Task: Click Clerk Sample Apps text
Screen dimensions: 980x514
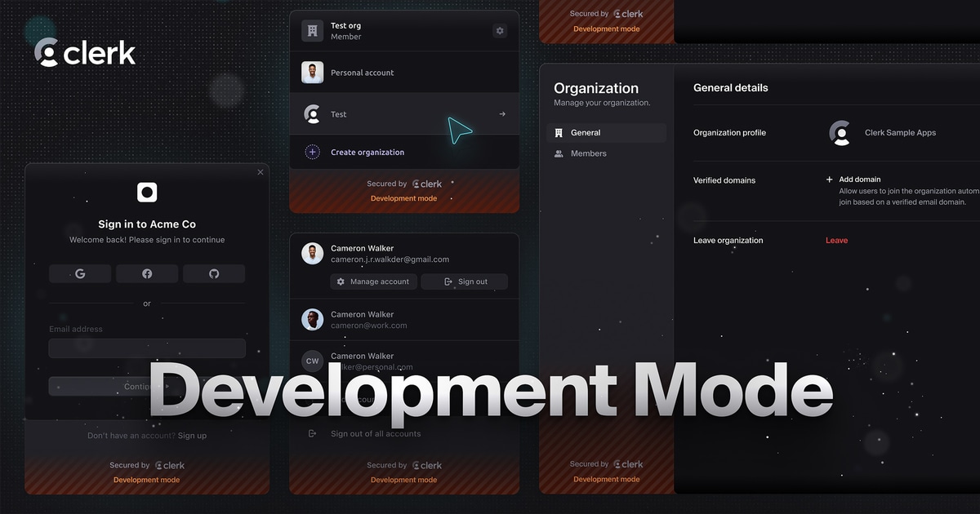Action: 900,133
